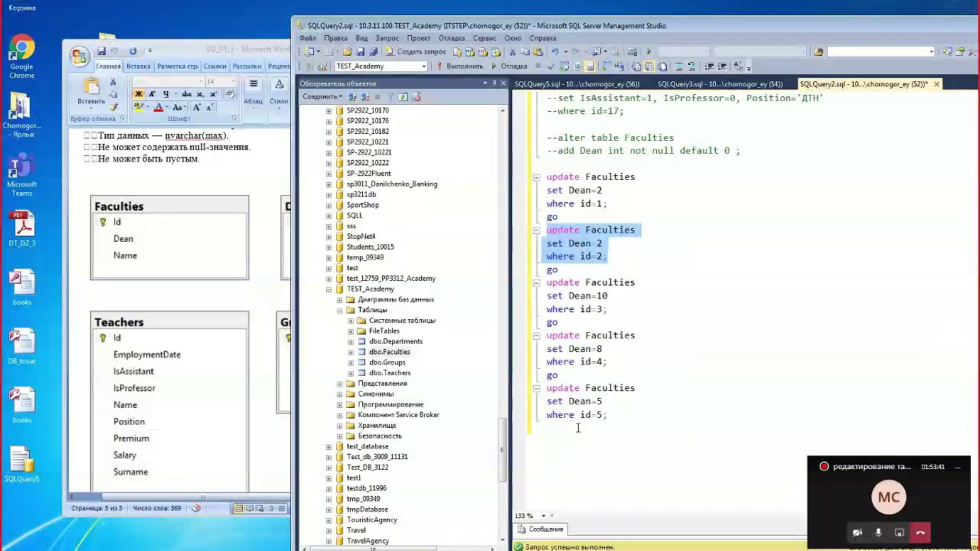This screenshot has height=551, width=980.
Task: Open DB_tovar desktop file
Action: [22, 347]
